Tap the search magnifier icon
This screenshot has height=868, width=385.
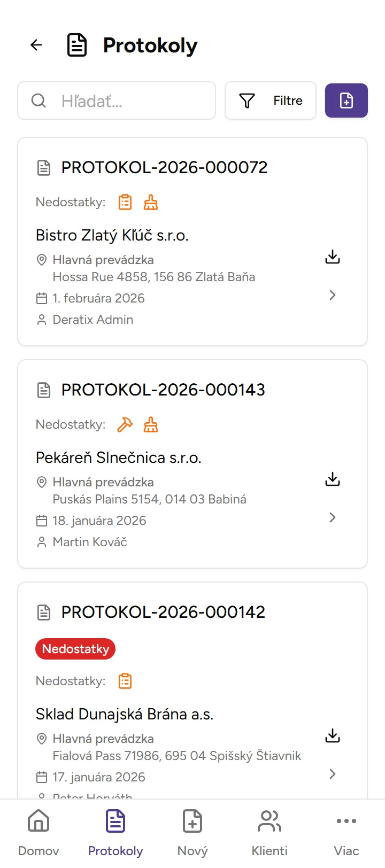click(x=38, y=100)
